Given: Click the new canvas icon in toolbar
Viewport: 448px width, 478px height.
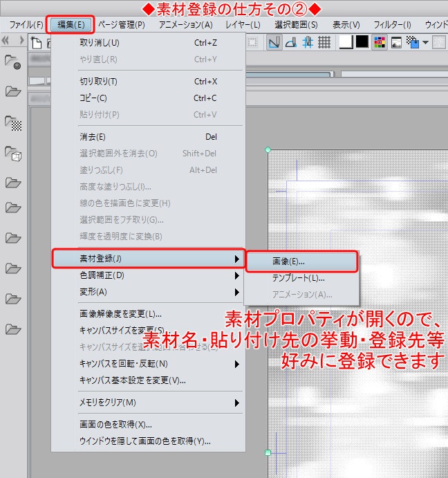Looking at the screenshot, I should coord(36,42).
